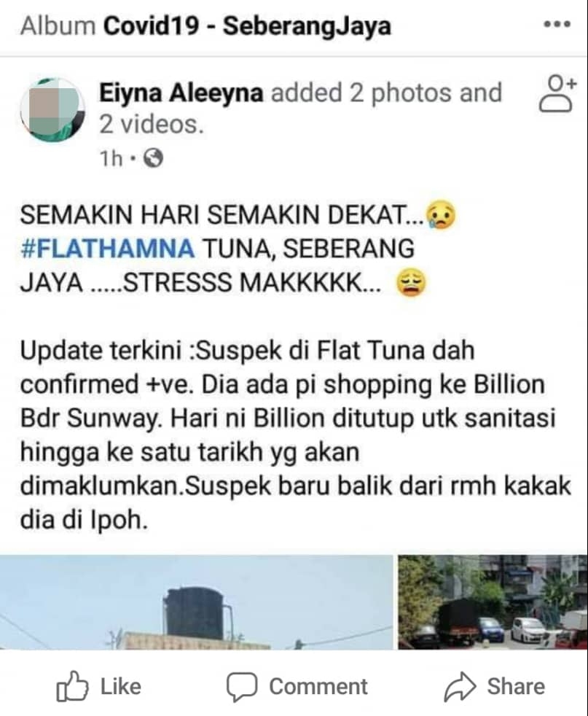The height and width of the screenshot is (716, 588).
Task: Open the parked cars photo thumbnail
Action: pyautogui.click(x=493, y=602)
